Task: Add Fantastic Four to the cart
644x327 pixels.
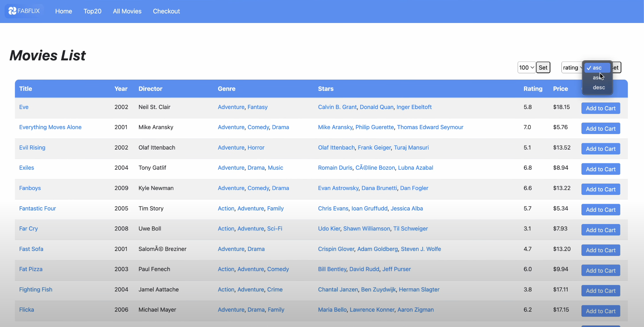Action: pyautogui.click(x=600, y=210)
